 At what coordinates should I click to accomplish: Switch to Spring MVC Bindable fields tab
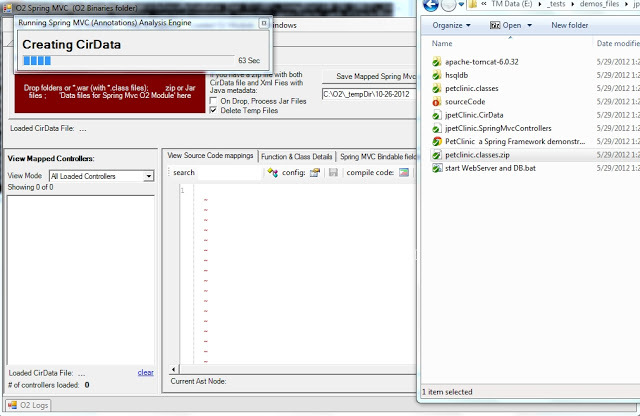[377, 157]
